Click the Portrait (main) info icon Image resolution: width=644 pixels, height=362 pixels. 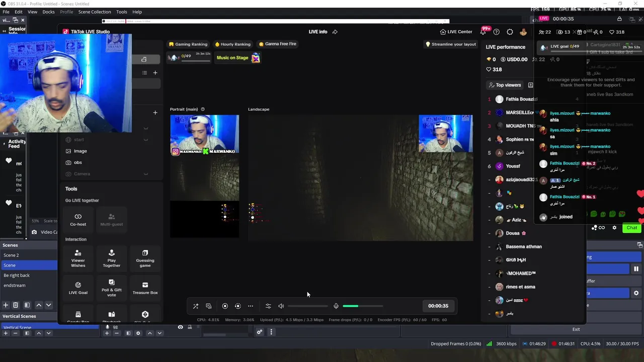click(x=203, y=109)
